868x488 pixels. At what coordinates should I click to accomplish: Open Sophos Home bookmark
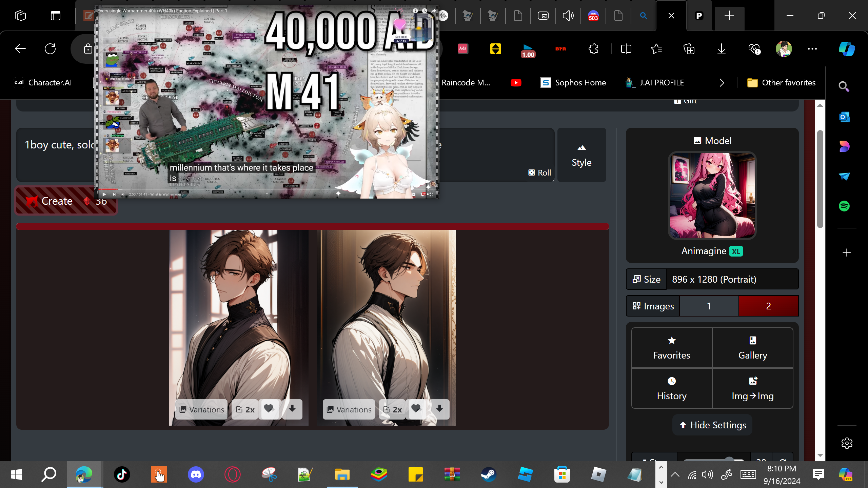click(x=573, y=83)
